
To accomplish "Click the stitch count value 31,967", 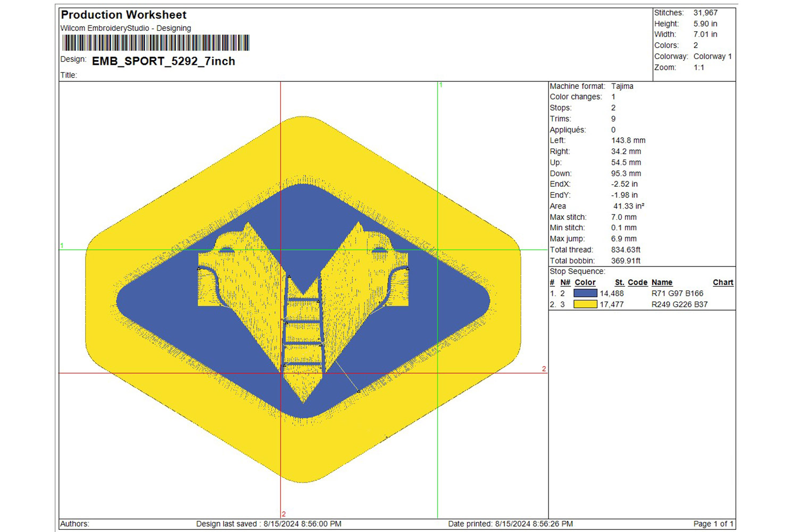I will (x=705, y=13).
